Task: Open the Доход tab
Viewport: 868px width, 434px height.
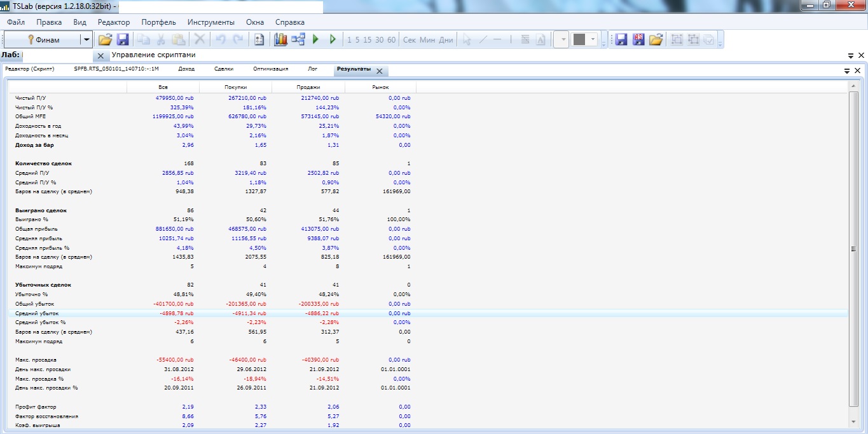Action: (x=186, y=69)
